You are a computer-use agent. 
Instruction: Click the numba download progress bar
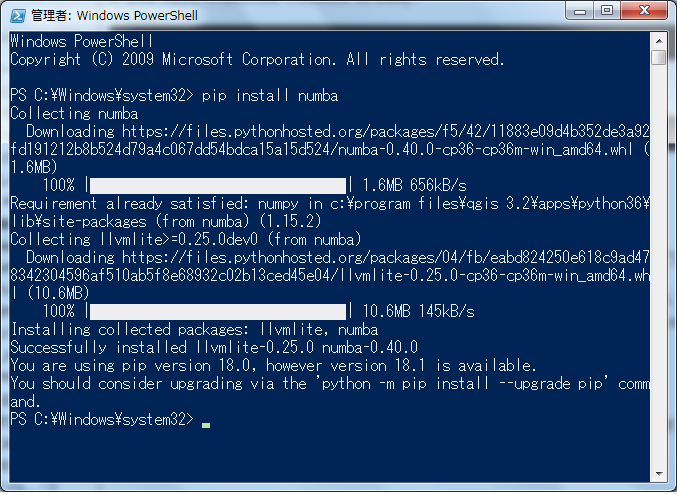(218, 186)
